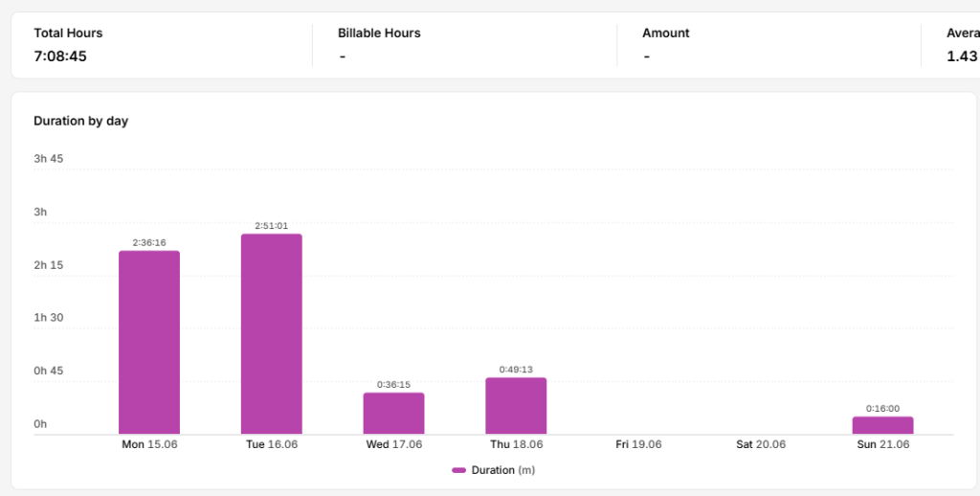
Task: Select the Thursday 18.06 bar
Action: tap(516, 406)
